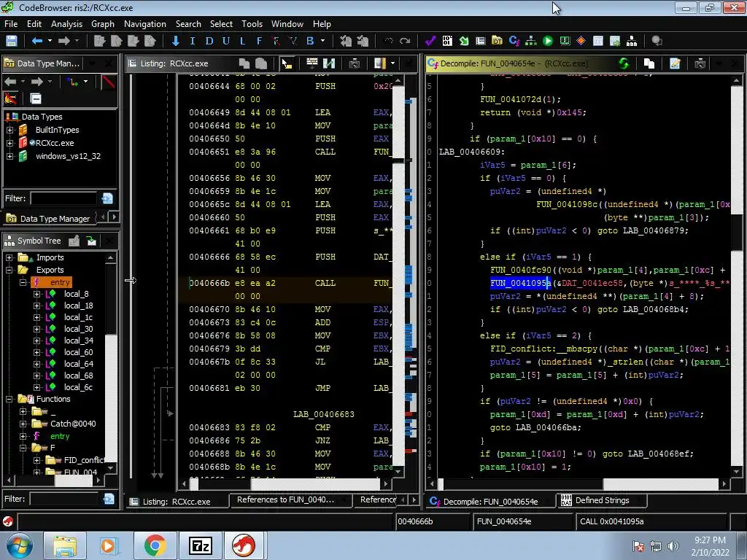The image size is (747, 560).
Task: Open the Bytes viewer (0101) icon
Action: tap(447, 41)
